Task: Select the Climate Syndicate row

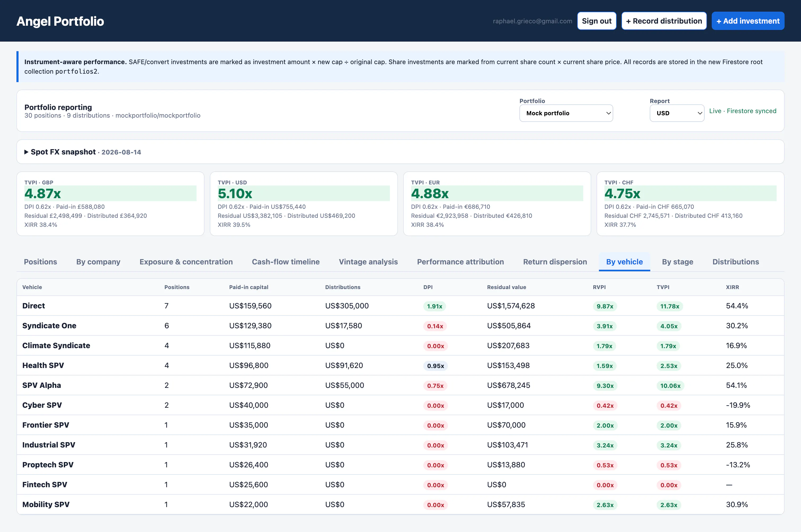Action: click(x=400, y=345)
